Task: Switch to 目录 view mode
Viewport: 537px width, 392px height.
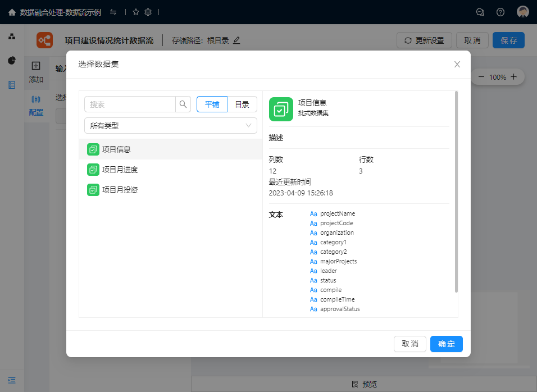Action: 242,104
